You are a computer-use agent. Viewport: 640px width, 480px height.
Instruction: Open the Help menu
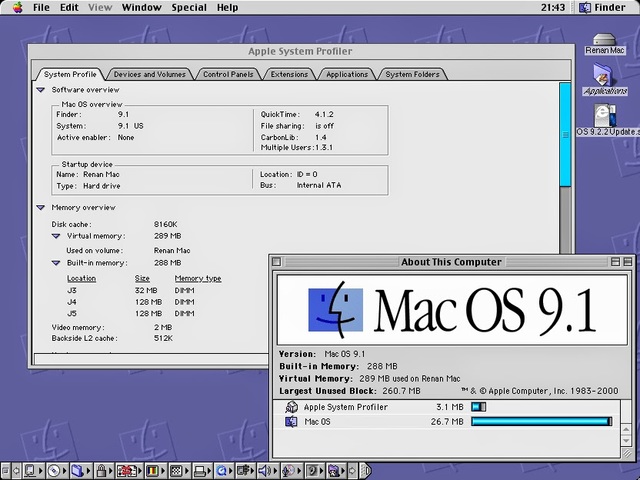pyautogui.click(x=227, y=7)
